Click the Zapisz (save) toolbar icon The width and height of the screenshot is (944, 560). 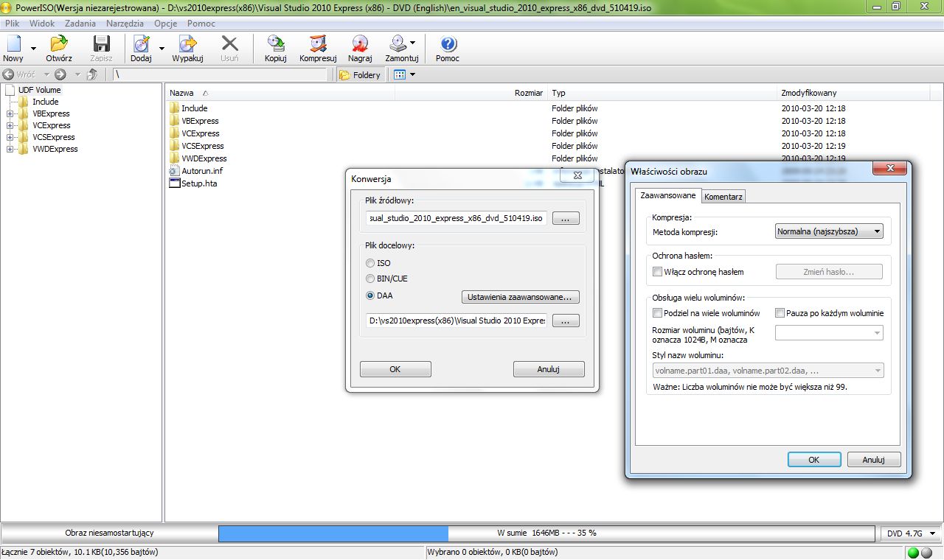click(x=101, y=44)
